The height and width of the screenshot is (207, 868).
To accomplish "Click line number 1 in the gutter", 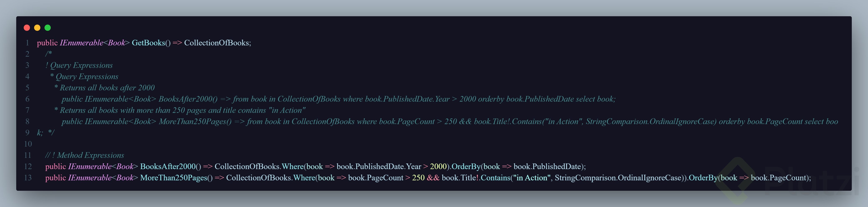I will (x=28, y=43).
